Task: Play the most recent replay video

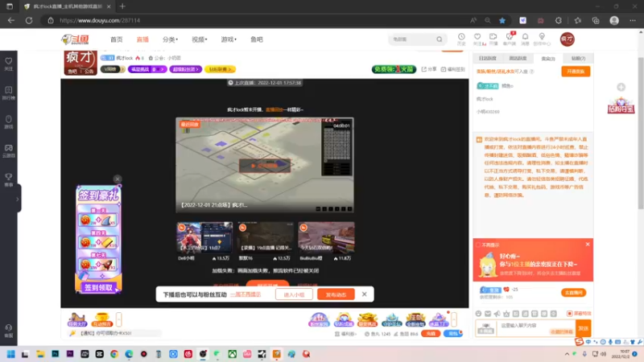Action: pos(265,166)
